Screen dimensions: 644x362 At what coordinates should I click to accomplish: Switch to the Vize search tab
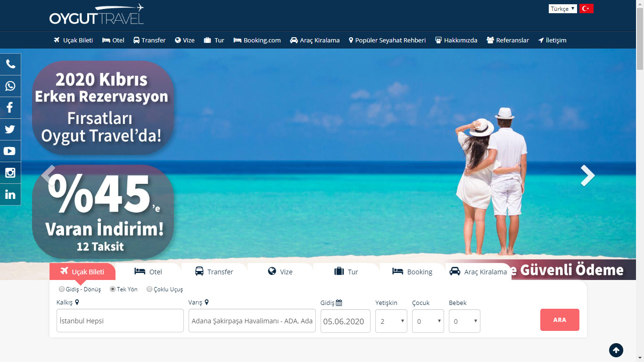[281, 271]
